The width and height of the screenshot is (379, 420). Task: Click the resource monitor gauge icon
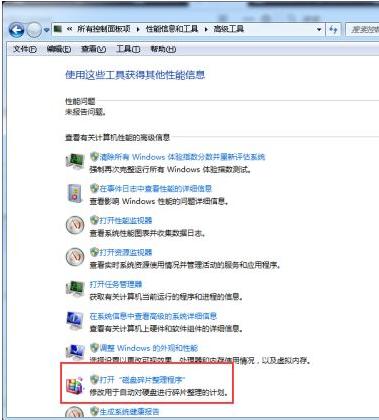(75, 257)
